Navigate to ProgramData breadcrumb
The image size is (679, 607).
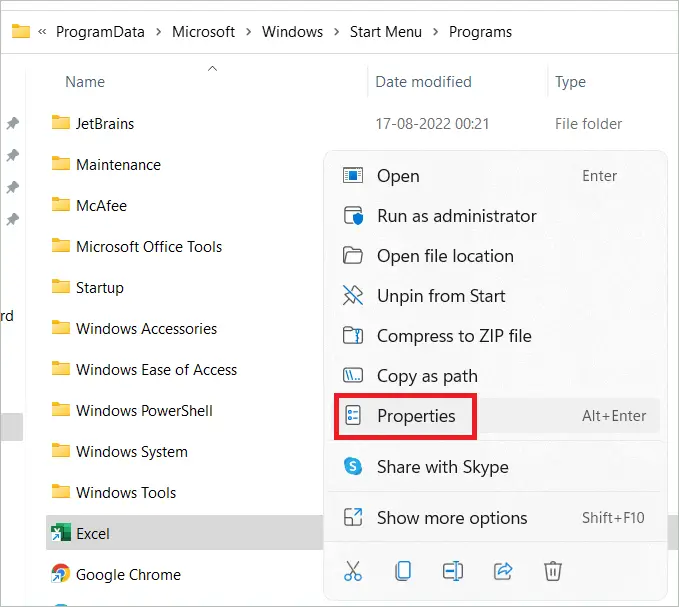(100, 32)
